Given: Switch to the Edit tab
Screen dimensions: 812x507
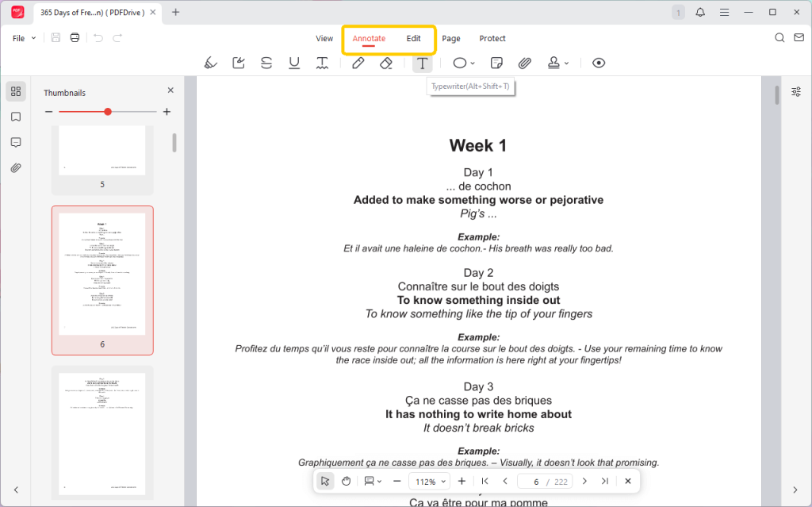Looking at the screenshot, I should pyautogui.click(x=413, y=38).
